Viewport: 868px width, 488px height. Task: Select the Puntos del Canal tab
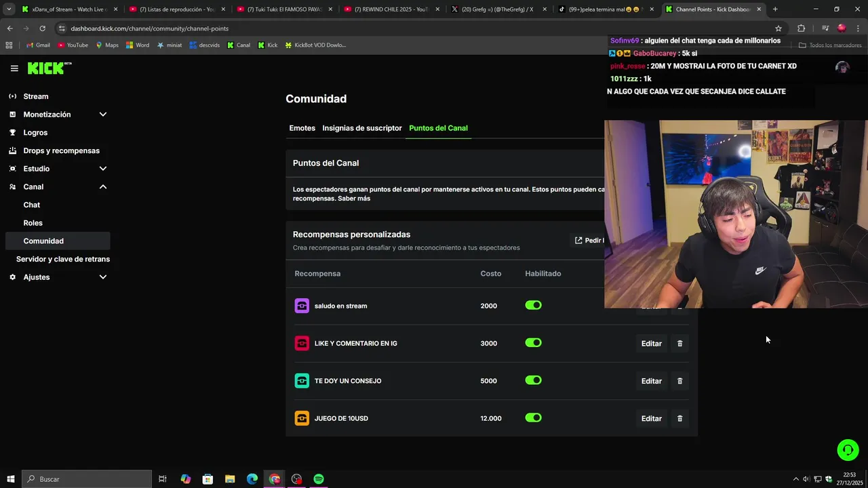point(438,128)
